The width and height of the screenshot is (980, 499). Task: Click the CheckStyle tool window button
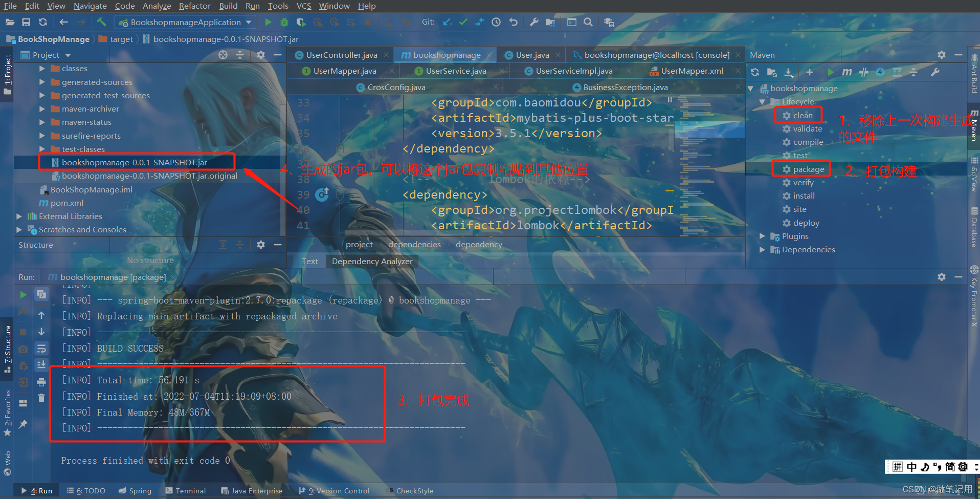click(410, 490)
